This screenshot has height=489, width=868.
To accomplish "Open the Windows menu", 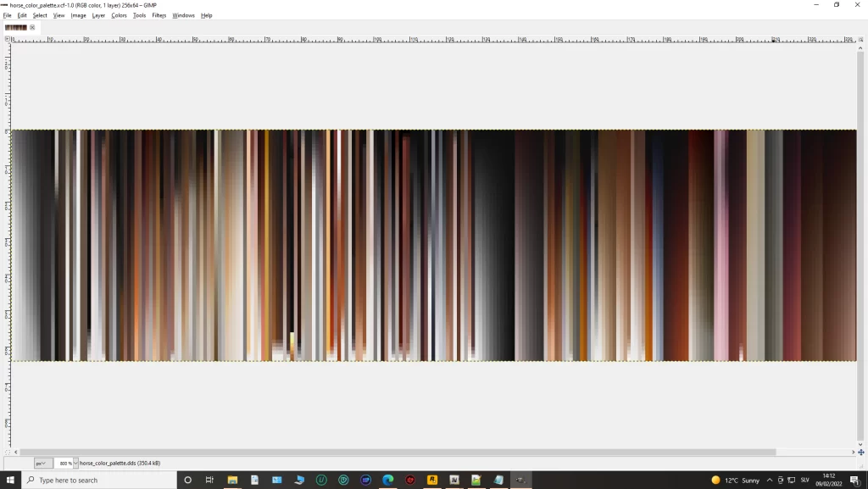I will [183, 15].
